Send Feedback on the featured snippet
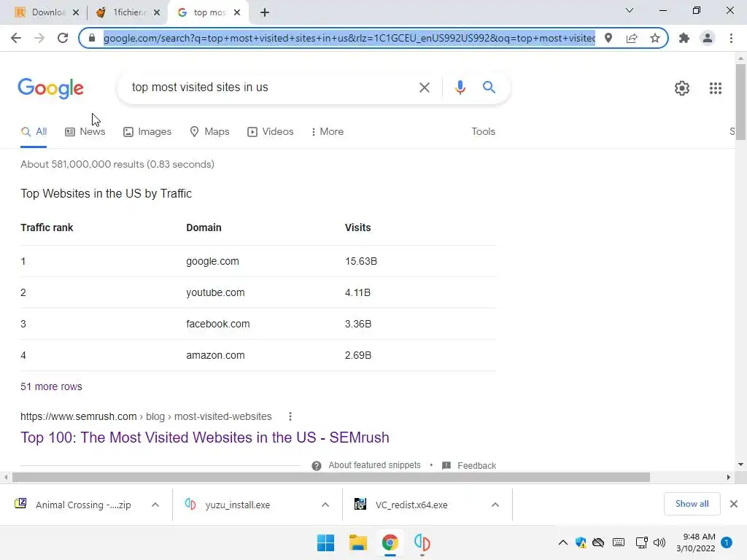This screenshot has height=560, width=747. point(469,466)
